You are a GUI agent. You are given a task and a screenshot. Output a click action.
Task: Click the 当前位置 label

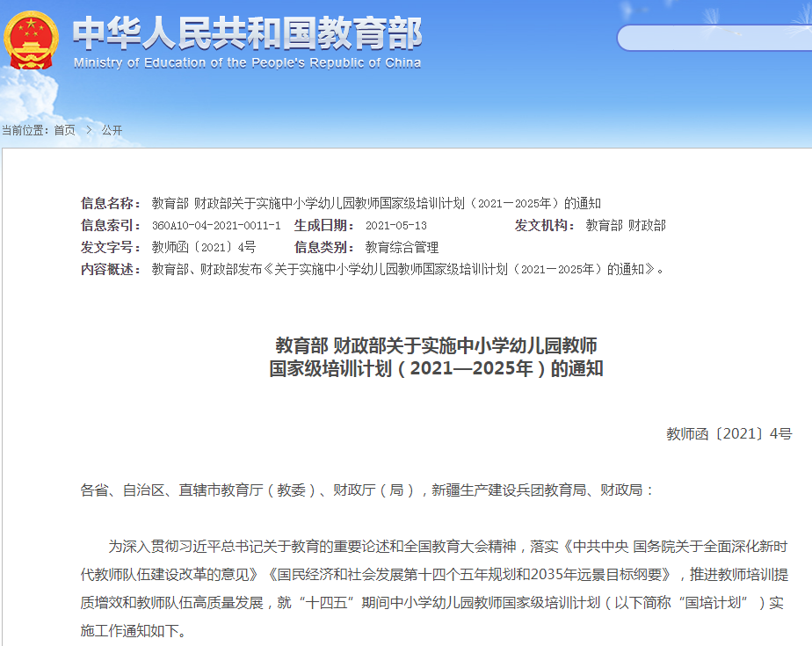(x=25, y=130)
